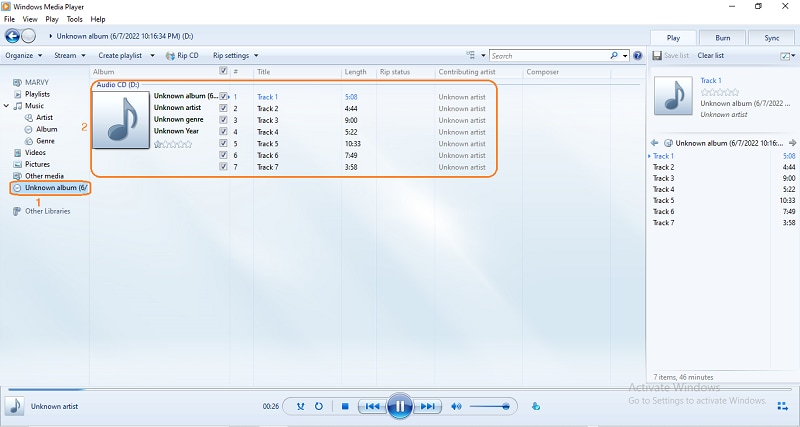Stop playback with the square button

345,406
